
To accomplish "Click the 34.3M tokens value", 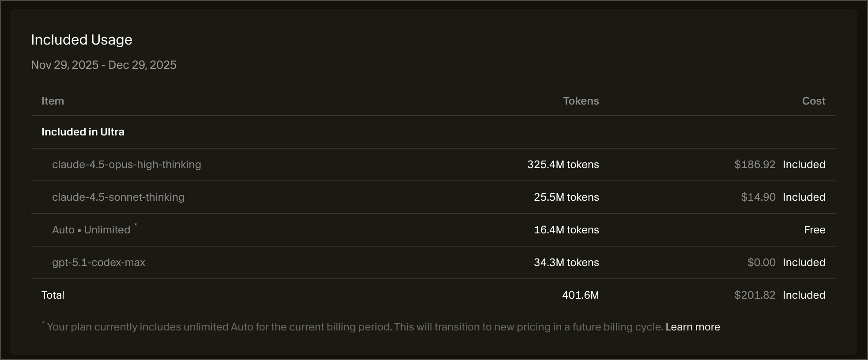I will coord(566,262).
